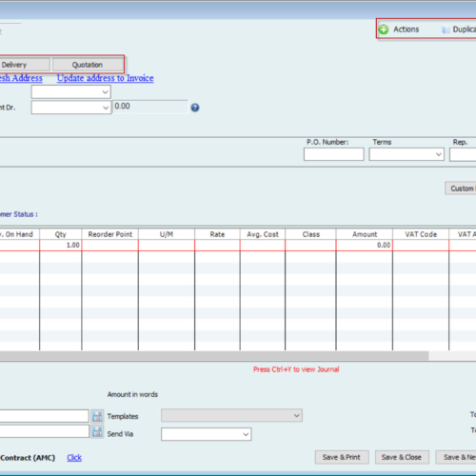This screenshot has height=476, width=476.
Task: Click the Duplicate document icon
Action: click(x=446, y=30)
